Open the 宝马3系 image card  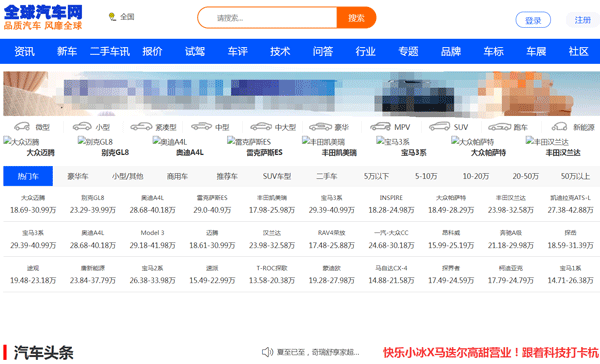click(413, 147)
